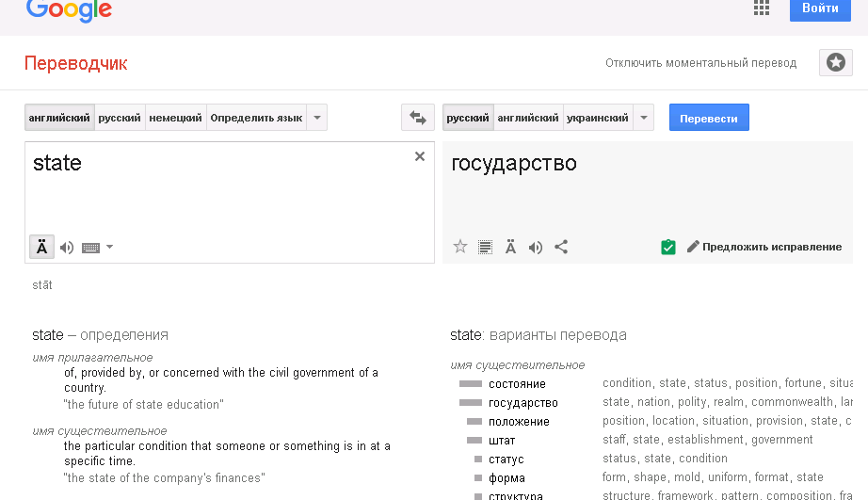Select немецкий as source language
This screenshot has width=868, height=500.
click(175, 118)
